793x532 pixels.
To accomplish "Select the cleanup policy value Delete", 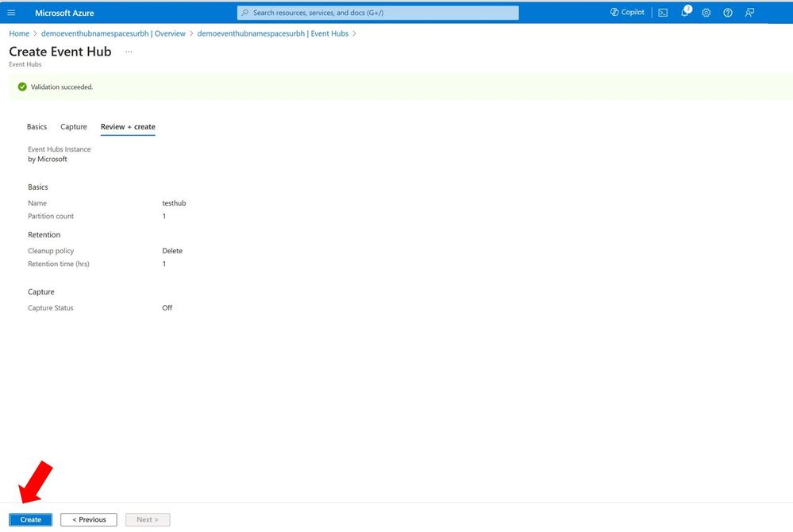I will [172, 251].
